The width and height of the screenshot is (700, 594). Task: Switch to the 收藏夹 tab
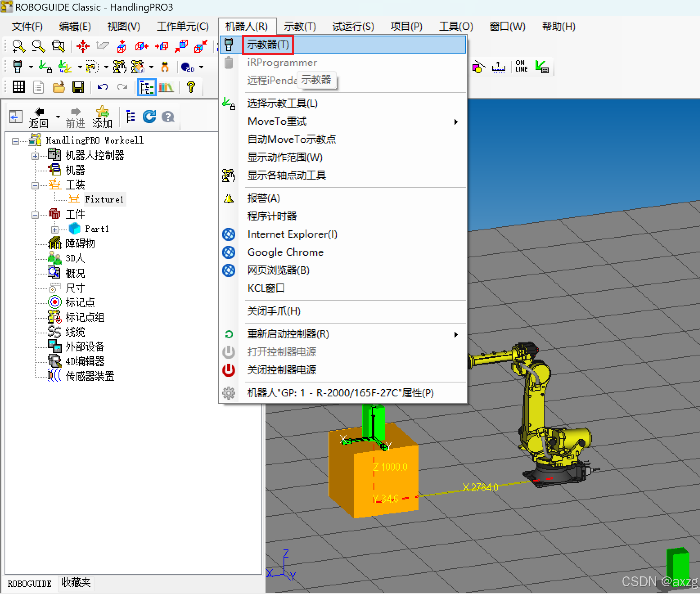pos(76,582)
